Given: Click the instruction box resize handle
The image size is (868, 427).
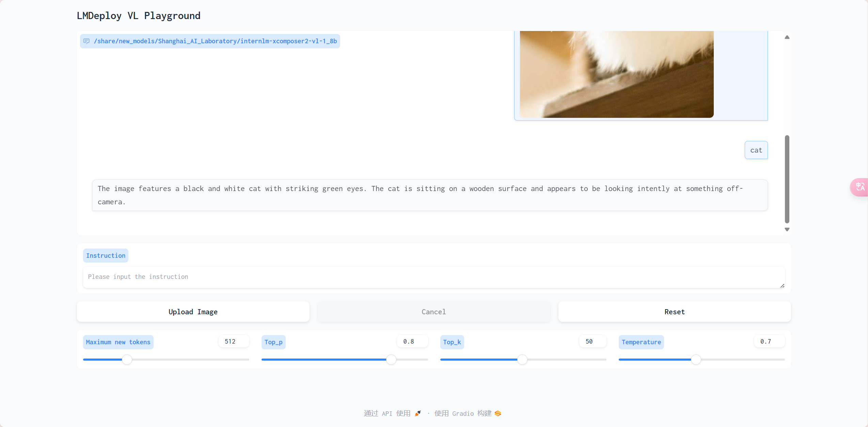Looking at the screenshot, I should 782,286.
